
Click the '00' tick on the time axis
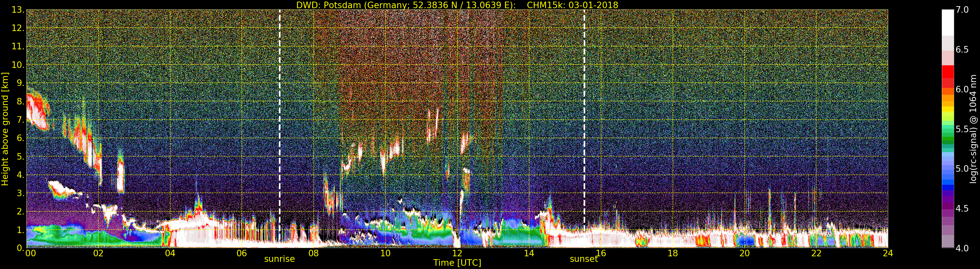pos(30,253)
